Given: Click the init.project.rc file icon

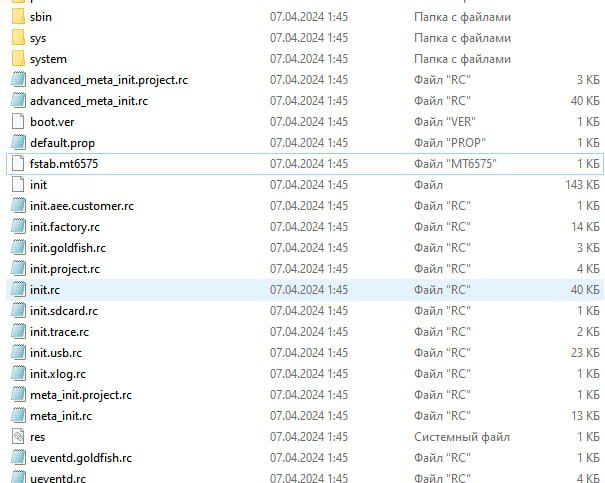Looking at the screenshot, I should [x=18, y=269].
